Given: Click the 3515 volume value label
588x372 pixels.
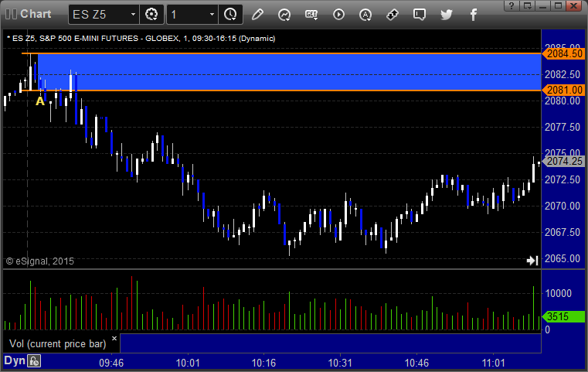Looking at the screenshot, I should coord(563,316).
